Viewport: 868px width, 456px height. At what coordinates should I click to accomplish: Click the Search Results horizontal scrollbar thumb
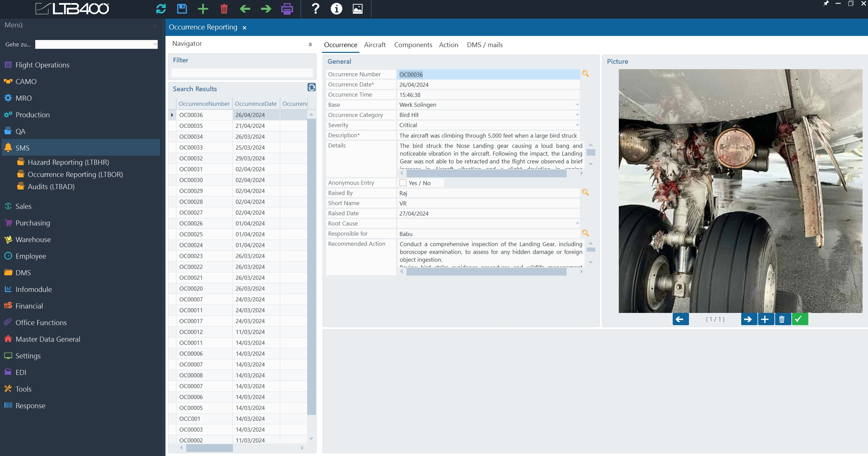tap(209, 448)
